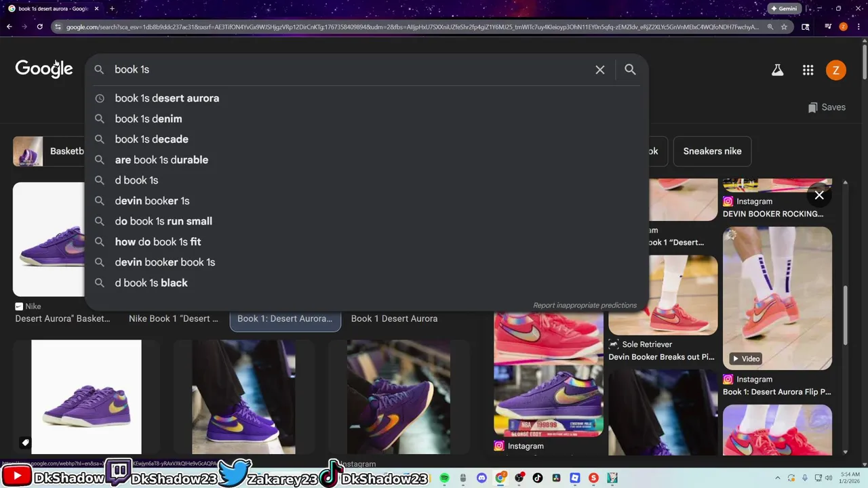
Task: Open Gemini in Chrome button
Action: pyautogui.click(x=783, y=9)
